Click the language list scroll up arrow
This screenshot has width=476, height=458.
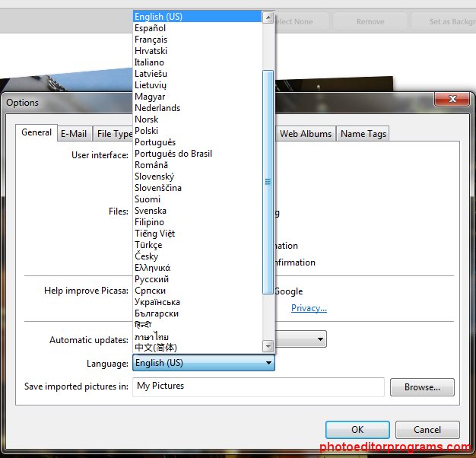click(268, 17)
